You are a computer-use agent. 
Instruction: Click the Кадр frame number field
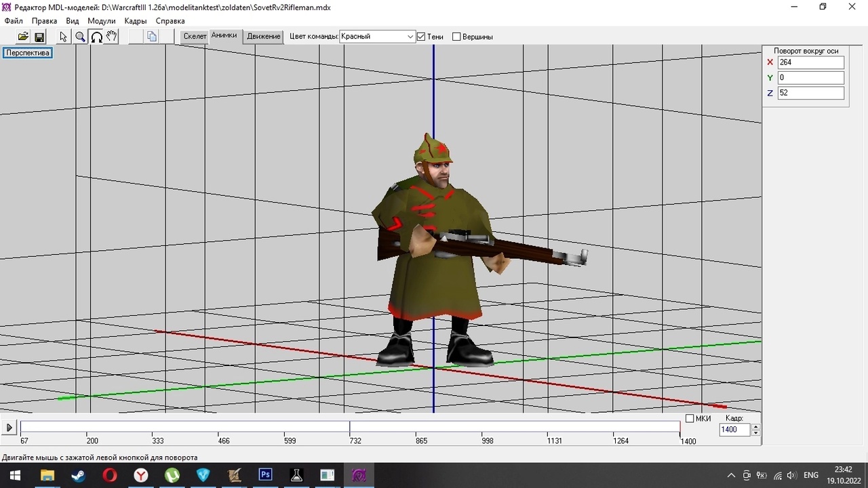(735, 430)
